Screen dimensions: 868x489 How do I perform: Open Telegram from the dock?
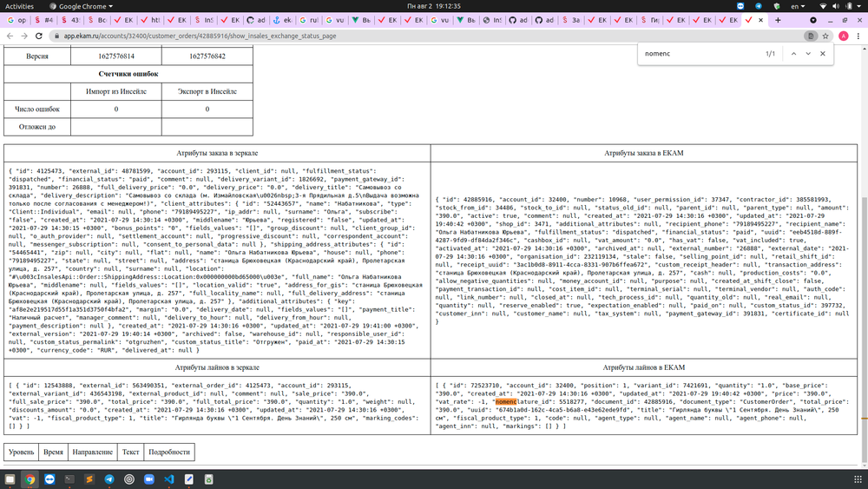(109, 479)
